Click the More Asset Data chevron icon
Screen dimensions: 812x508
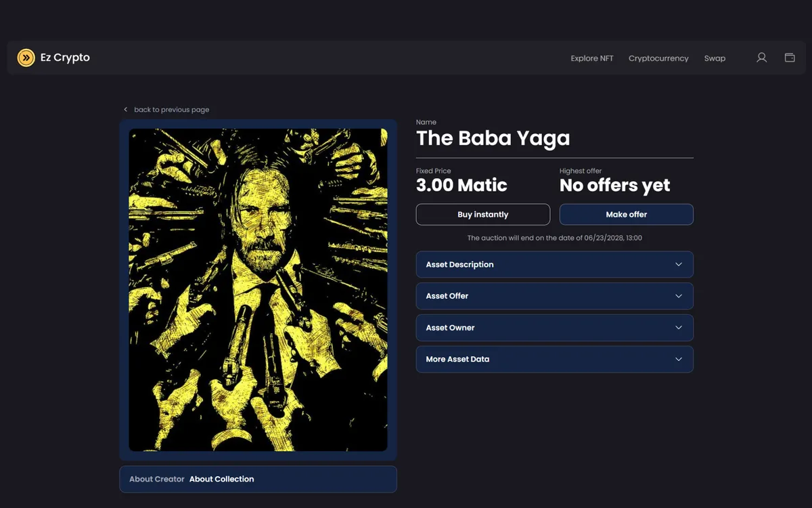(679, 359)
